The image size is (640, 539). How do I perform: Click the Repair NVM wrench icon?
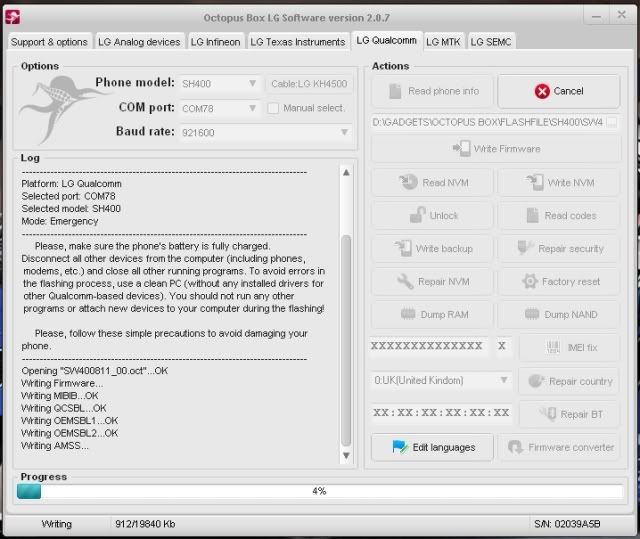(x=405, y=281)
